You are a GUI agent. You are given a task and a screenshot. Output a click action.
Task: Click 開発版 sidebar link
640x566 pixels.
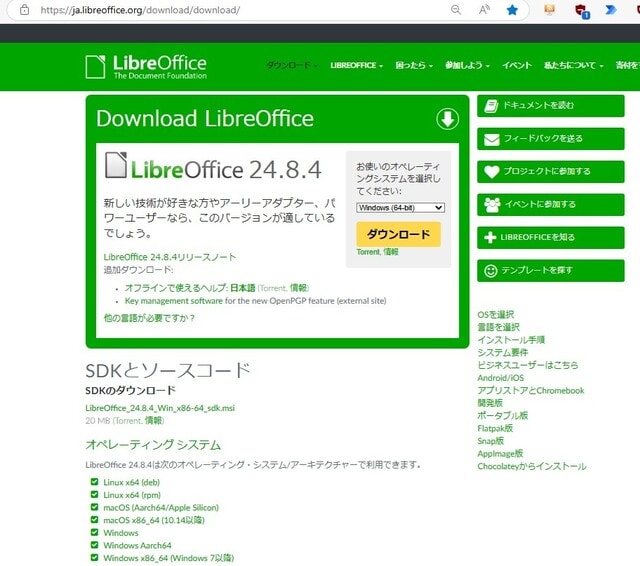[x=490, y=403]
